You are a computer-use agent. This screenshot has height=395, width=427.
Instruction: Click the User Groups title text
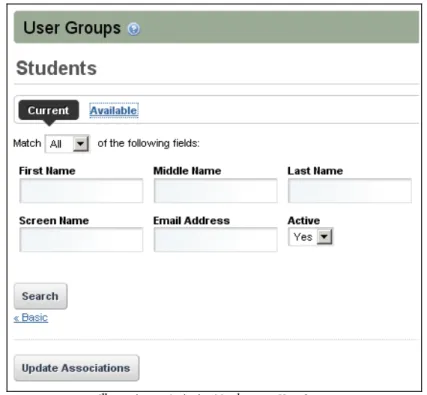tap(72, 28)
